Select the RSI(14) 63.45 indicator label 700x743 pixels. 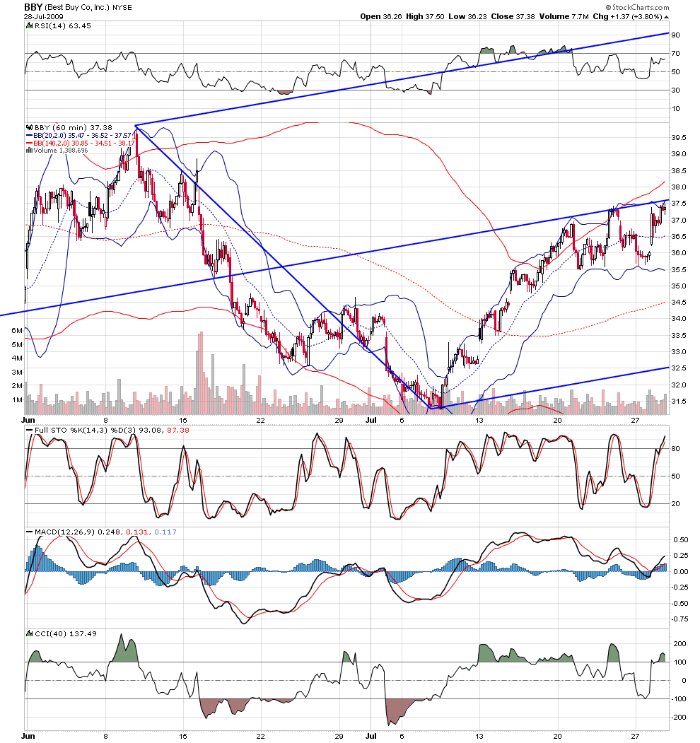coord(62,26)
